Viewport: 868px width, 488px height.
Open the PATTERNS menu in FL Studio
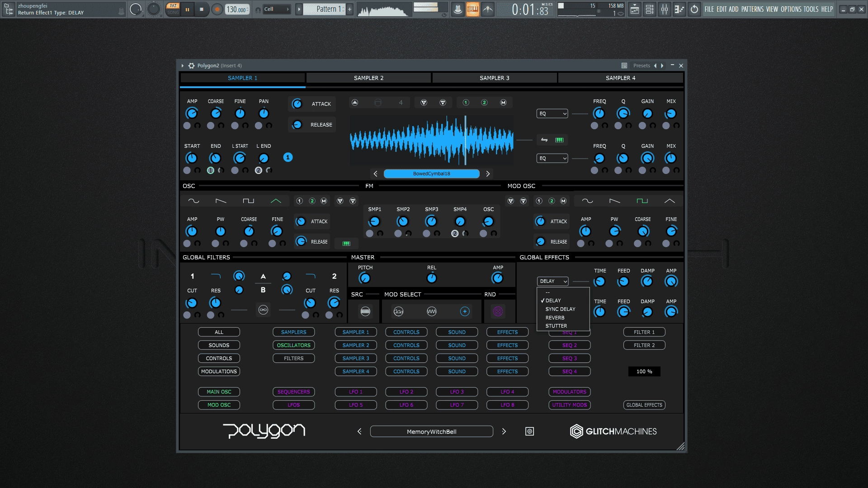click(x=752, y=9)
